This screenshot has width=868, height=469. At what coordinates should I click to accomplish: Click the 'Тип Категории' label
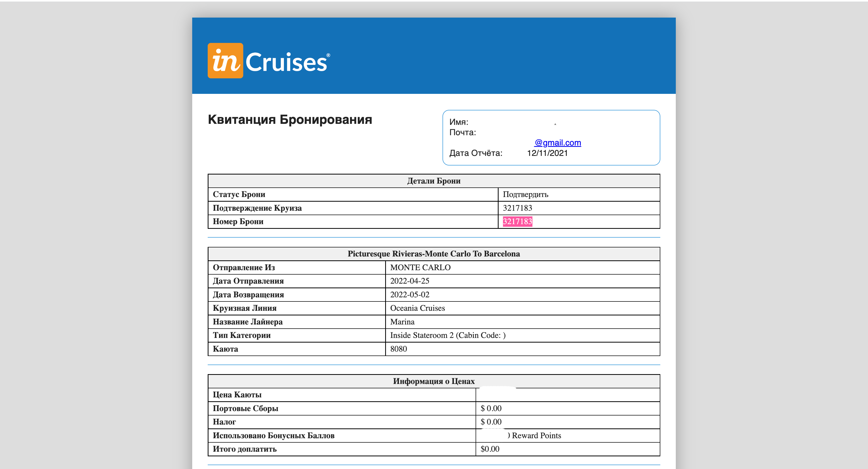241,335
